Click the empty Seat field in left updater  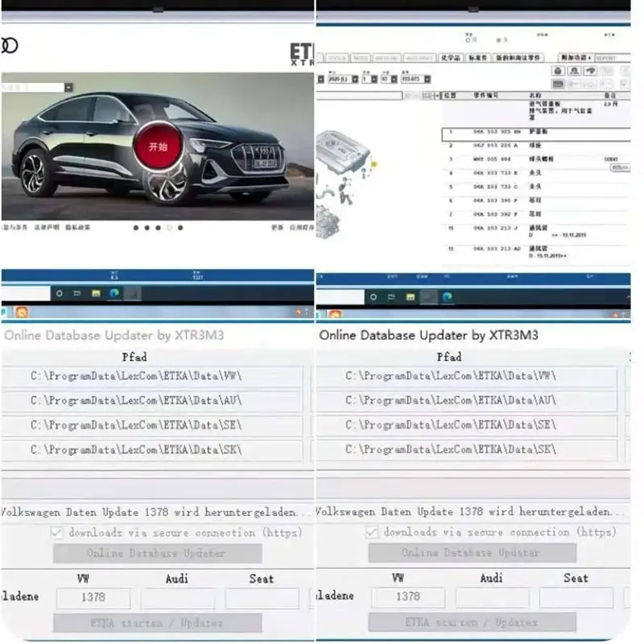(x=262, y=597)
